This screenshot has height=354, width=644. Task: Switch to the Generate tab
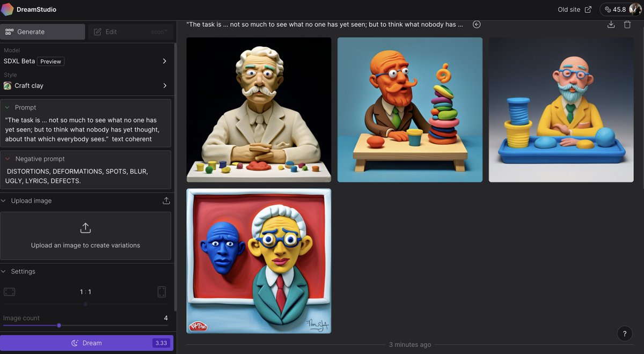click(43, 32)
